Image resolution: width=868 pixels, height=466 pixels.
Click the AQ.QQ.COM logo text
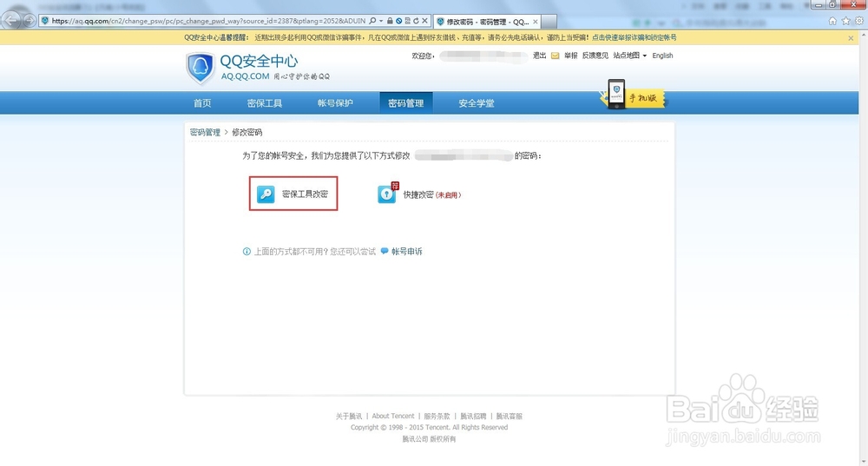tap(246, 76)
